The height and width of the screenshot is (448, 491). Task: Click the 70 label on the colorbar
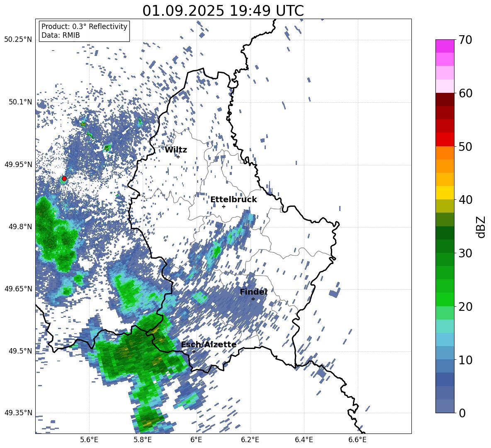465,40
